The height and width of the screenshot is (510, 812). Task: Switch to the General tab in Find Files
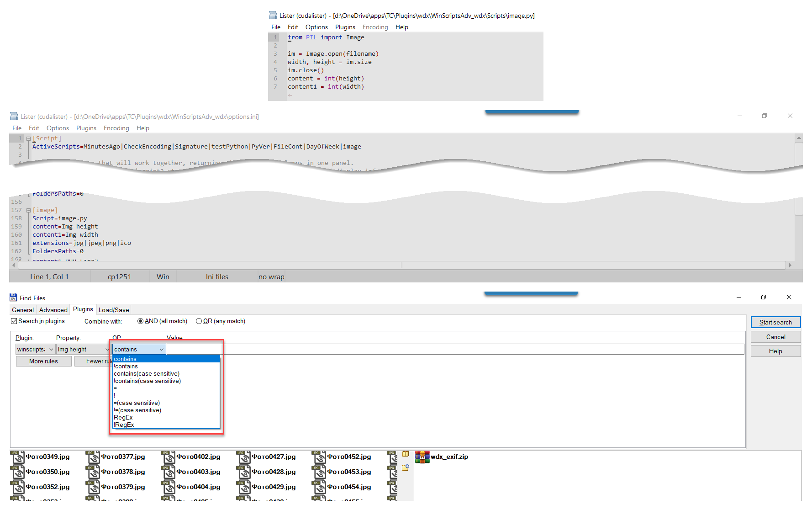tap(23, 310)
